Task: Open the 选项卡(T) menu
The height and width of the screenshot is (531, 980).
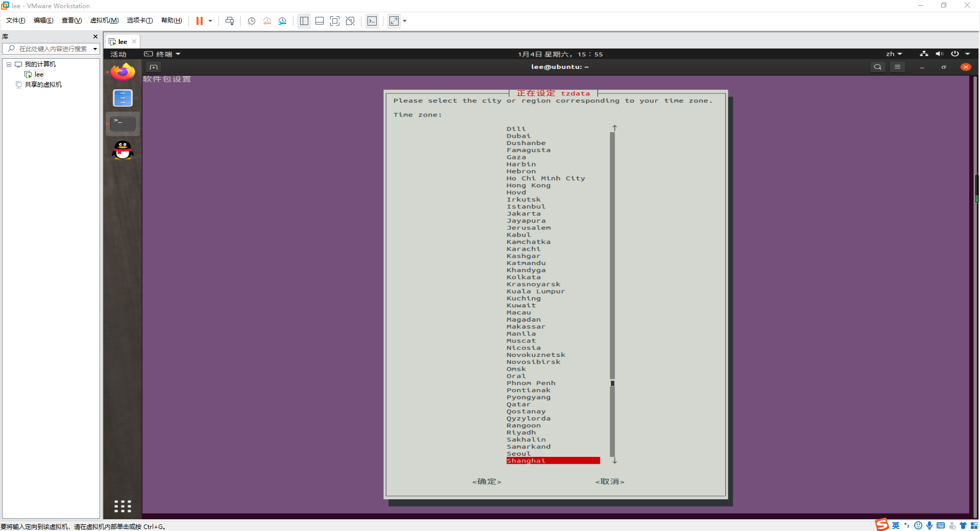Action: point(140,20)
